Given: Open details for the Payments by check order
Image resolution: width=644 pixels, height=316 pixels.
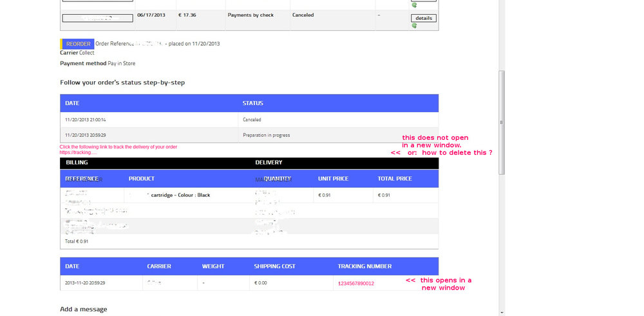Looking at the screenshot, I should pos(424,18).
